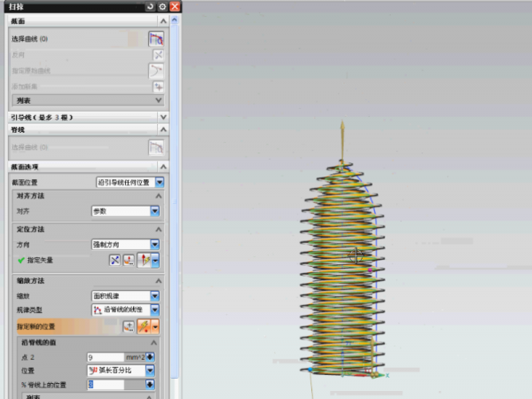Click the point dialog icon for 指定新的位置

click(x=129, y=326)
